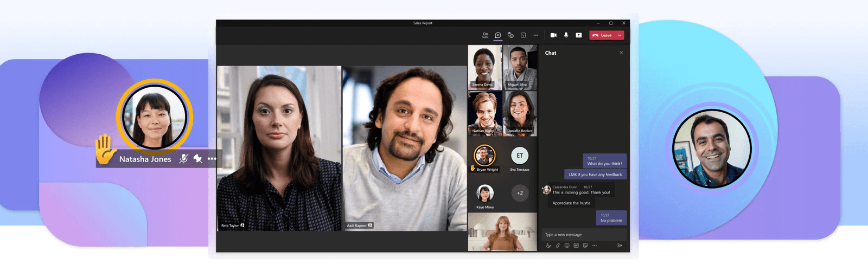The width and height of the screenshot is (868, 271).
Task: Click the pin icon beside Natasha Jones
Action: coord(198,159)
